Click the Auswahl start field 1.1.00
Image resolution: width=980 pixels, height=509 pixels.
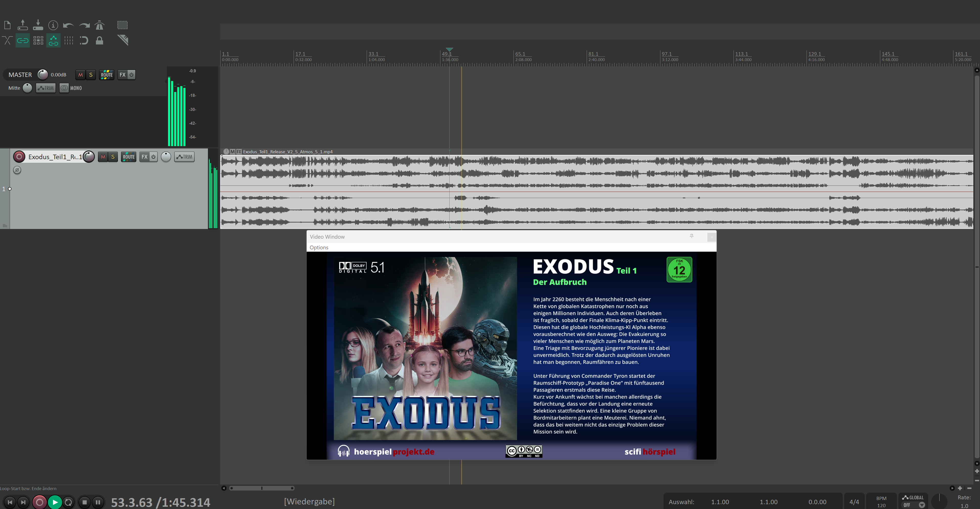pyautogui.click(x=720, y=502)
